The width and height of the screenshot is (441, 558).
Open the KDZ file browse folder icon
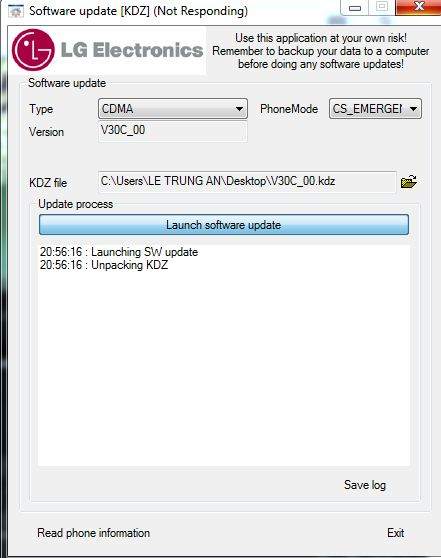click(x=409, y=181)
